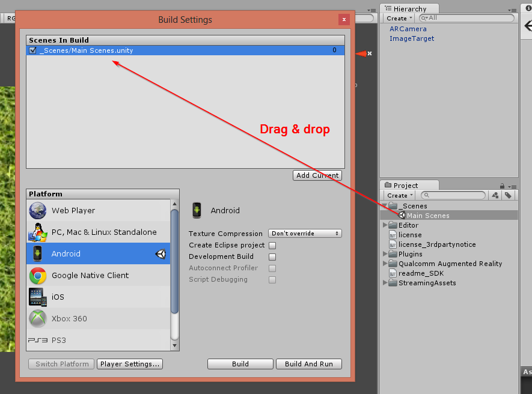
Task: Enable Create Eclipse project checkbox
Action: [x=272, y=245]
